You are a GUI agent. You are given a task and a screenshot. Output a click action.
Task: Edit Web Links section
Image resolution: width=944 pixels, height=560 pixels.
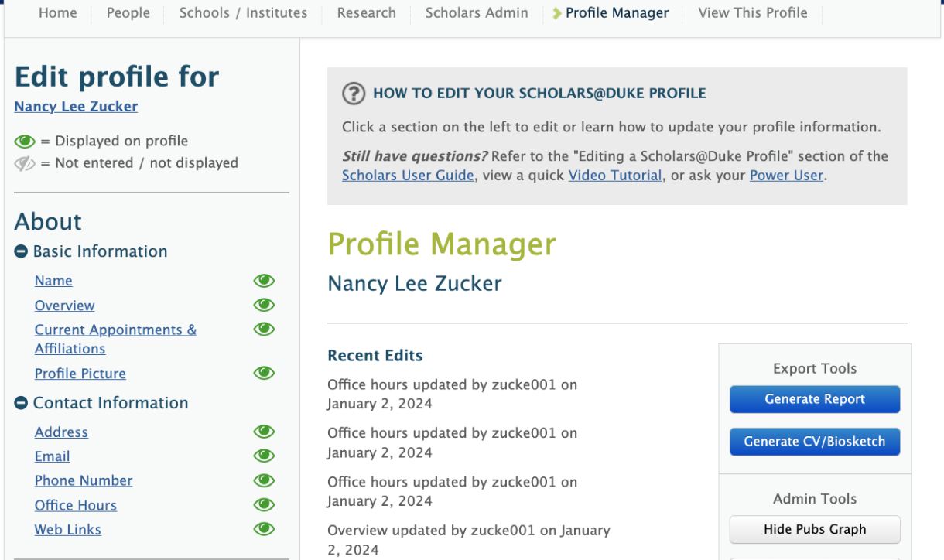coord(67,530)
